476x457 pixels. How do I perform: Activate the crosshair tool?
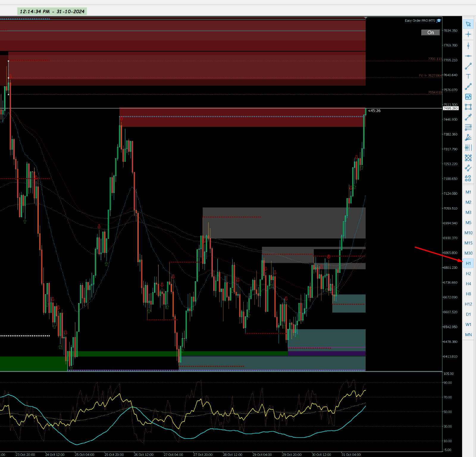[468, 34]
